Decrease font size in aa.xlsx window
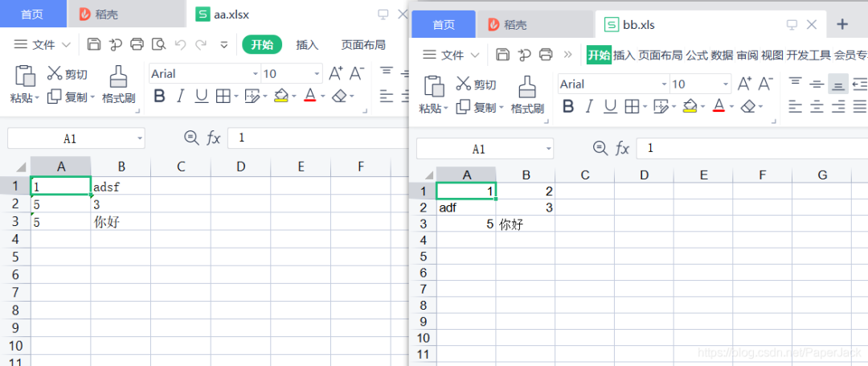The image size is (868, 366). 356,73
